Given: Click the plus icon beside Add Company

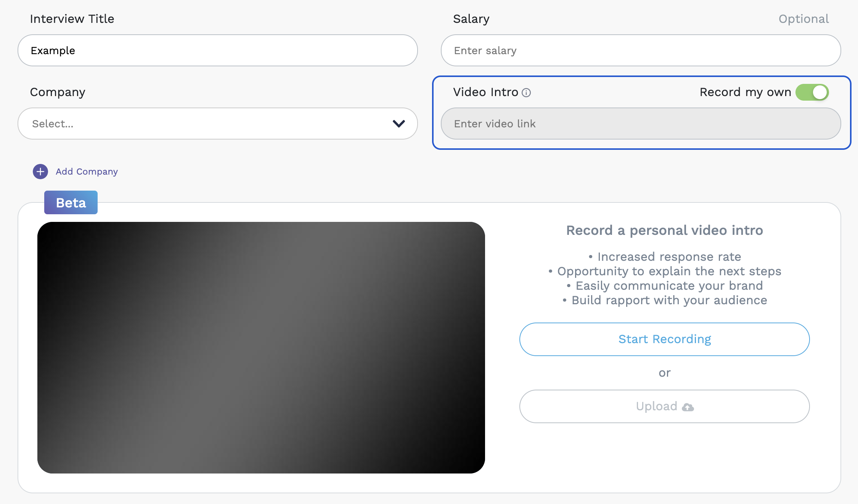Looking at the screenshot, I should [40, 172].
